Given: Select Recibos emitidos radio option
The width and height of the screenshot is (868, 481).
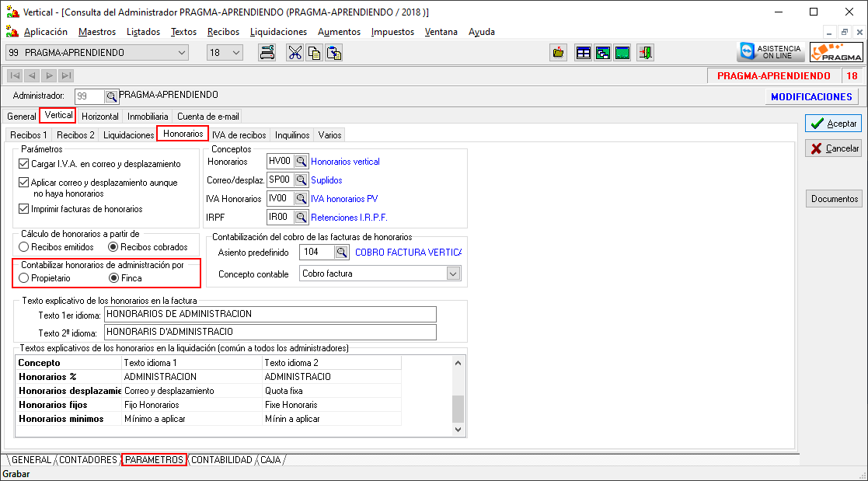Looking at the screenshot, I should tap(24, 247).
